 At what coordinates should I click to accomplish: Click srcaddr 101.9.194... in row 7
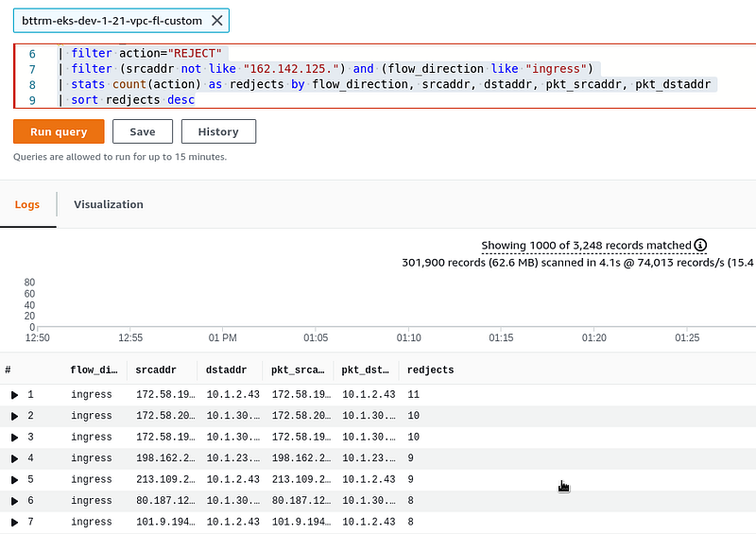pyautogui.click(x=165, y=522)
